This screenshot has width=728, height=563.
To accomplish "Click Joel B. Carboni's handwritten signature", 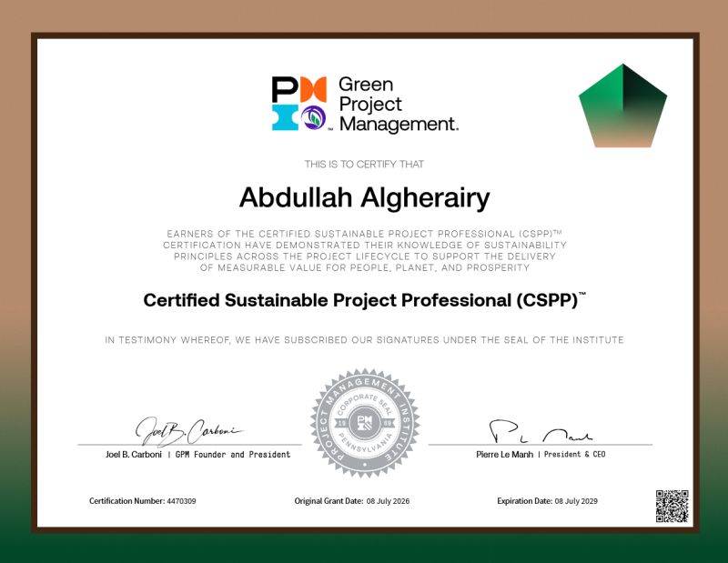I will [x=187, y=431].
